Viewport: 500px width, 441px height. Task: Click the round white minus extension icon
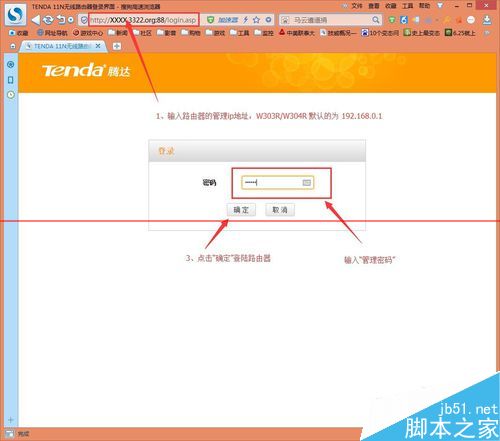[x=471, y=20]
